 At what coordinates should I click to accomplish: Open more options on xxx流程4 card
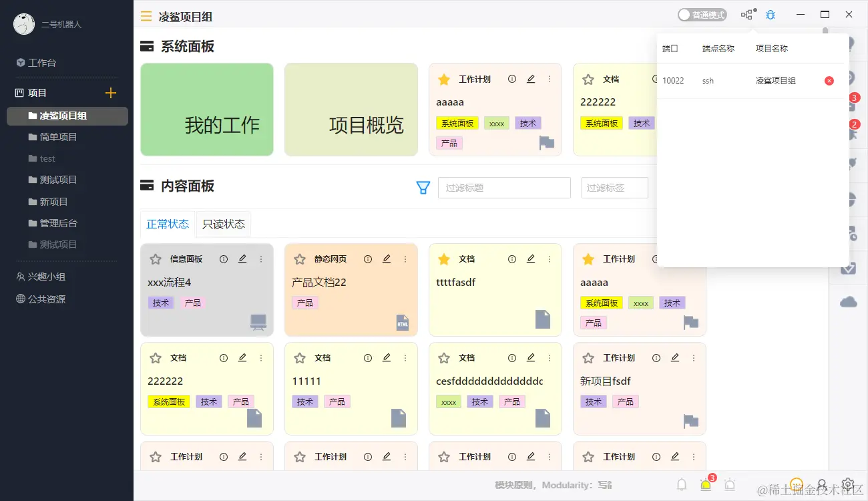(261, 259)
